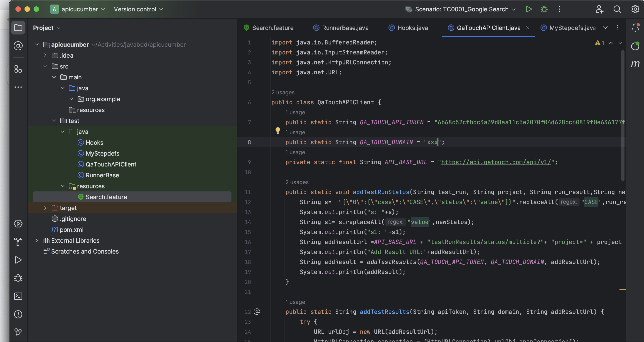Show more tool windows ellipsis icon

pyautogui.click(x=18, y=87)
